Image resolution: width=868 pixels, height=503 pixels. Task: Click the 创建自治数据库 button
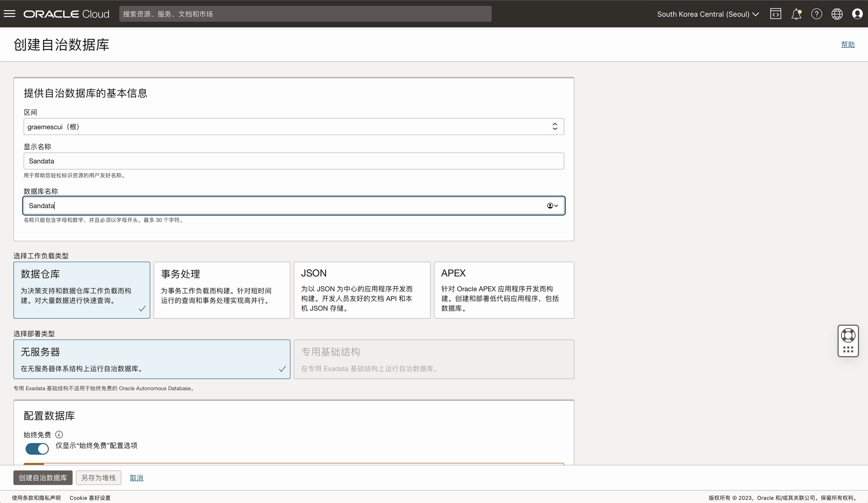point(43,478)
